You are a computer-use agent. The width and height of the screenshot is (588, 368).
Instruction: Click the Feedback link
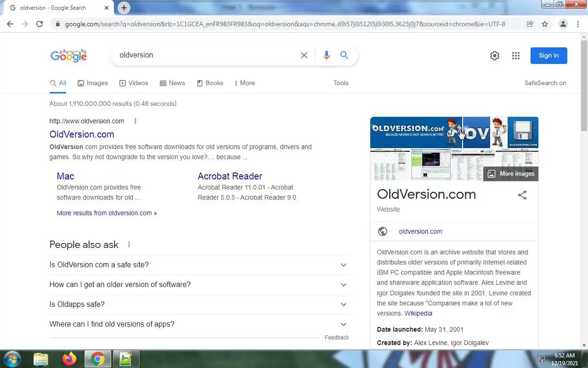click(337, 338)
